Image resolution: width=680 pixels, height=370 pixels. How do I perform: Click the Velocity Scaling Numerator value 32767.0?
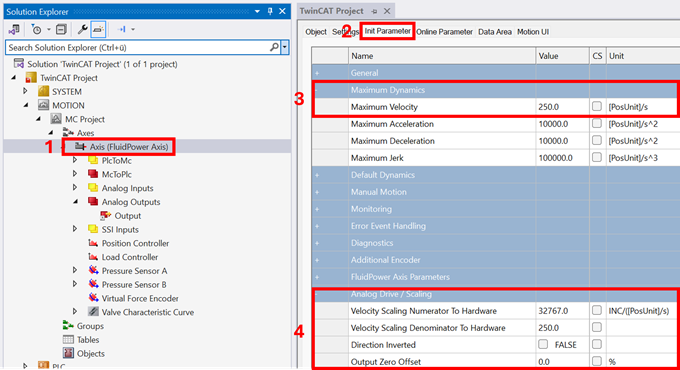562,311
